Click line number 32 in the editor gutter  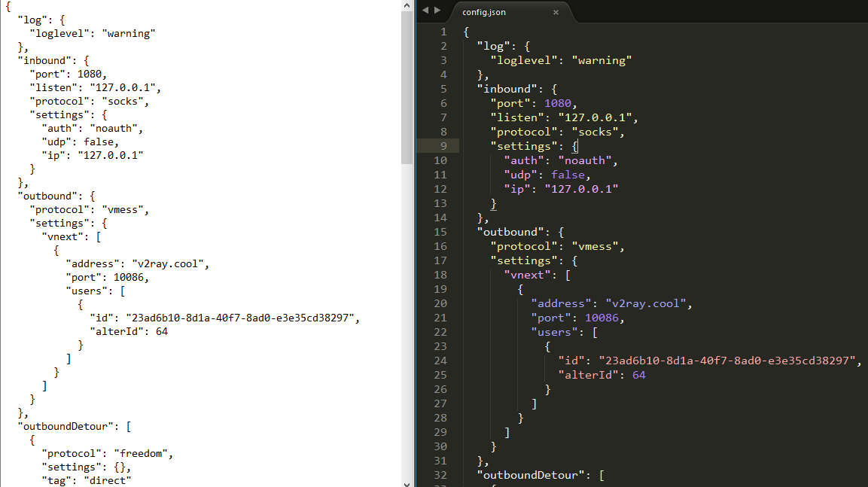440,475
